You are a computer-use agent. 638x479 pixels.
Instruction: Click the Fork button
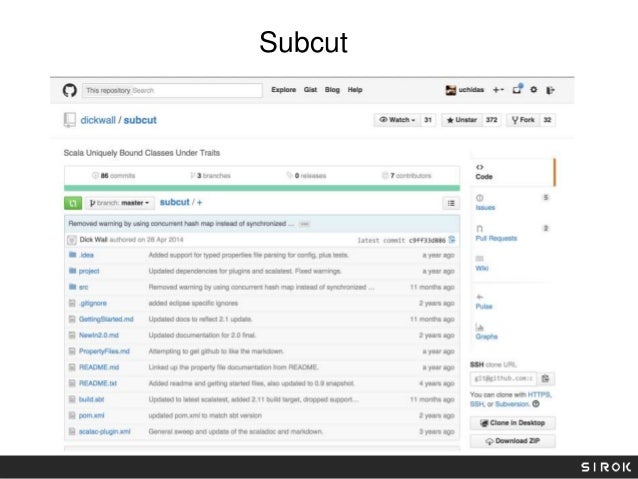pos(523,120)
